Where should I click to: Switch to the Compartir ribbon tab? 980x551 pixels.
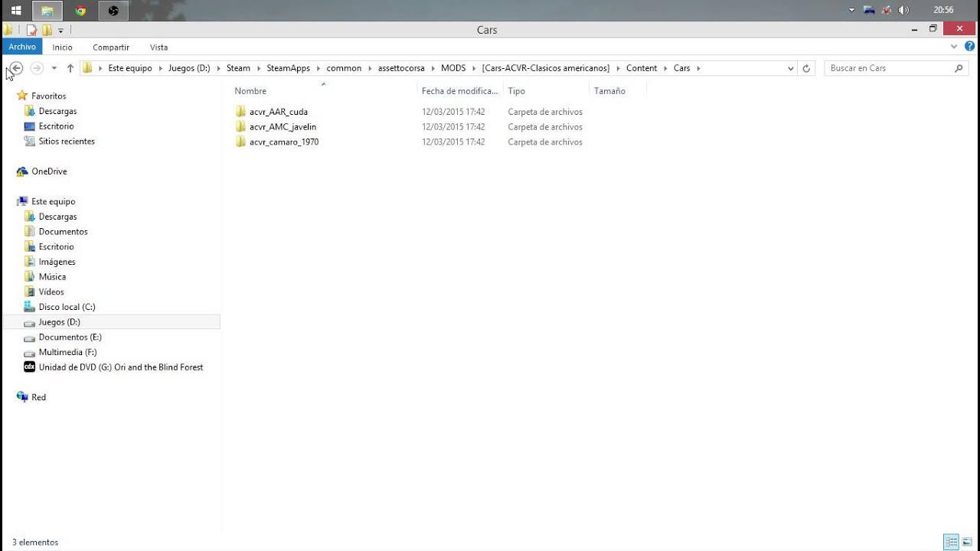tap(111, 47)
